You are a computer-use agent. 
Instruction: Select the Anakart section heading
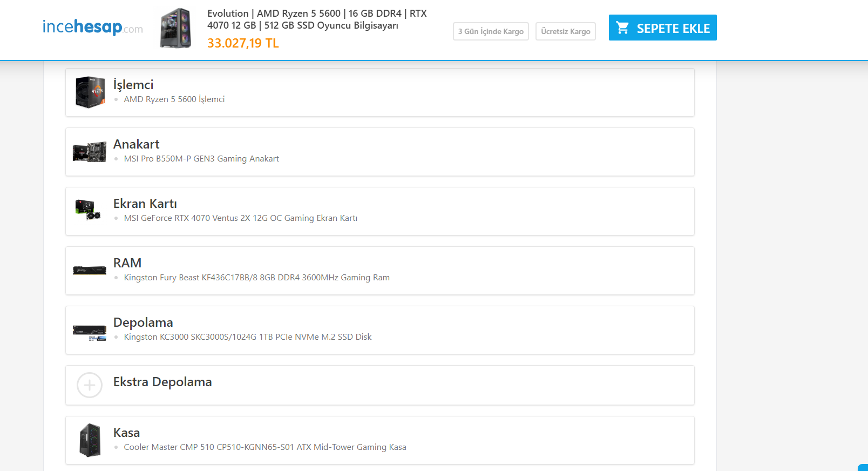[137, 144]
